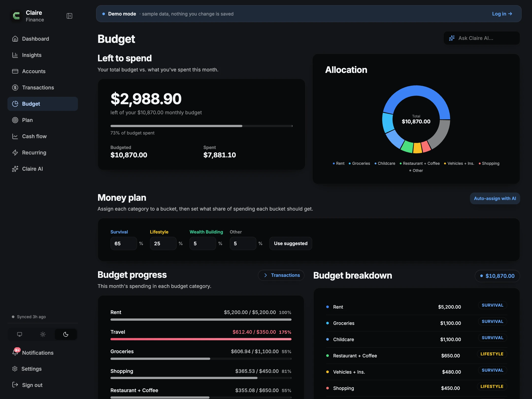Click SURVIVAL tag on Rent row

tap(493, 305)
